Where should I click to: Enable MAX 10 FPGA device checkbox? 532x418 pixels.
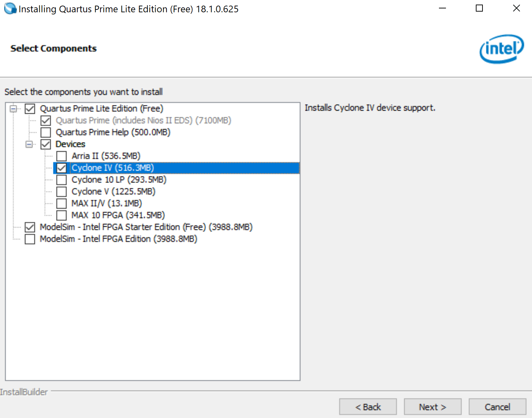(x=61, y=215)
